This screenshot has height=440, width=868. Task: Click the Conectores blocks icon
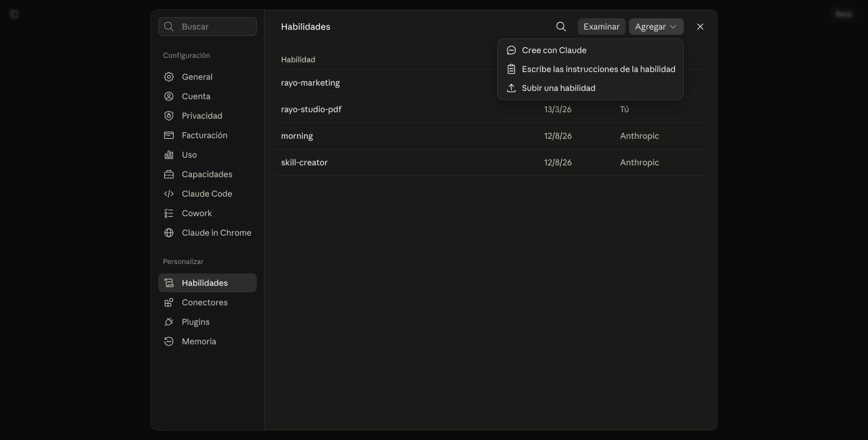(x=169, y=302)
